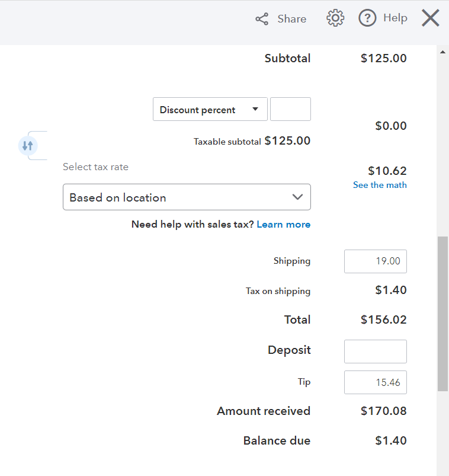Open the Based on location tax dropdown
This screenshot has width=449, height=476.
pos(187,197)
